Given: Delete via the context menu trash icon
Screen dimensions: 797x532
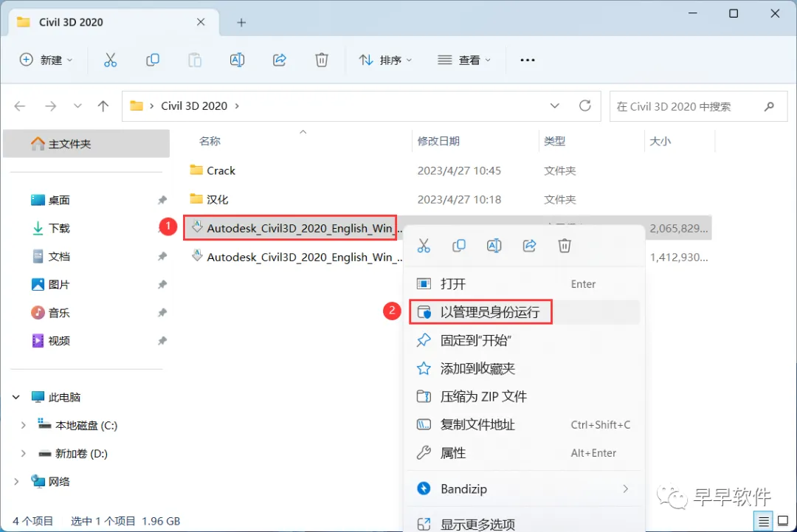Looking at the screenshot, I should 565,246.
